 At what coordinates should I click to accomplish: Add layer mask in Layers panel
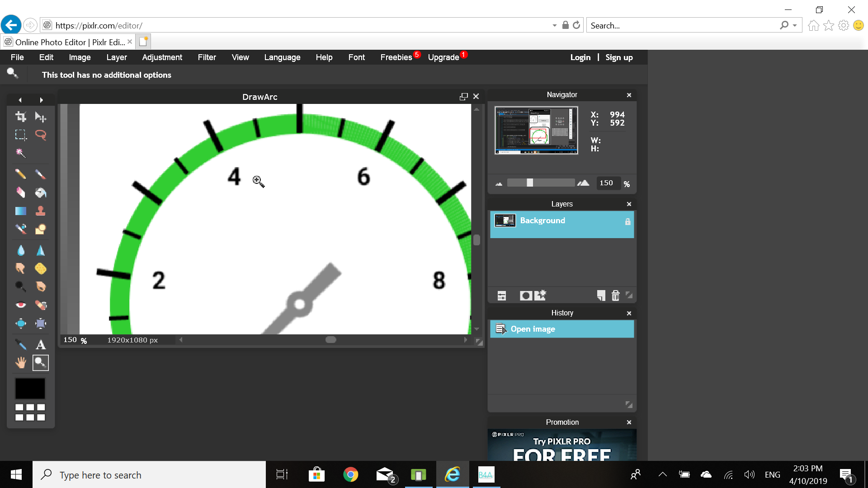(x=525, y=296)
